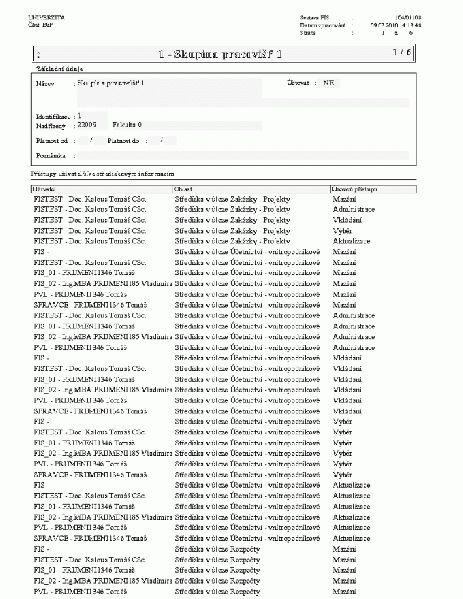The image size is (463, 599).
Task: Select the Nadřízený value '22005'
Action: tap(87, 125)
